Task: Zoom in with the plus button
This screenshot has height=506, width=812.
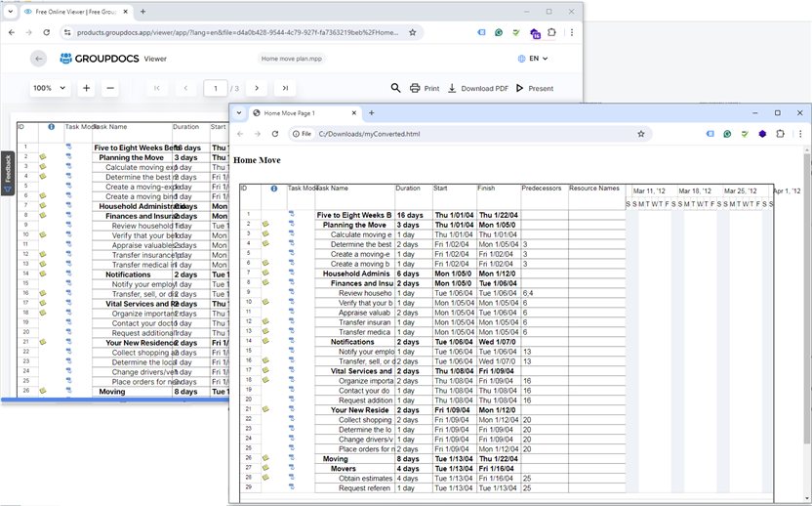Action: [x=86, y=88]
